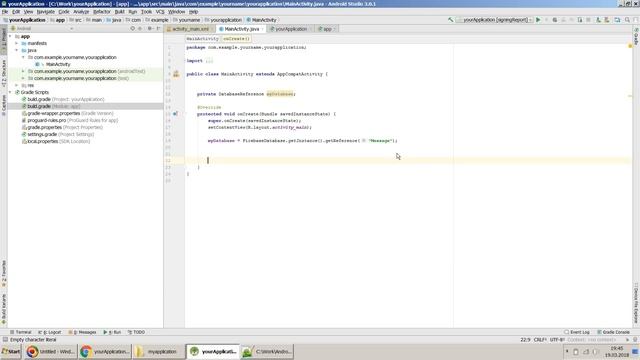Viewport: 640px width, 360px height.
Task: Click the gutter icon next to class MainActivity
Action: [x=176, y=74]
